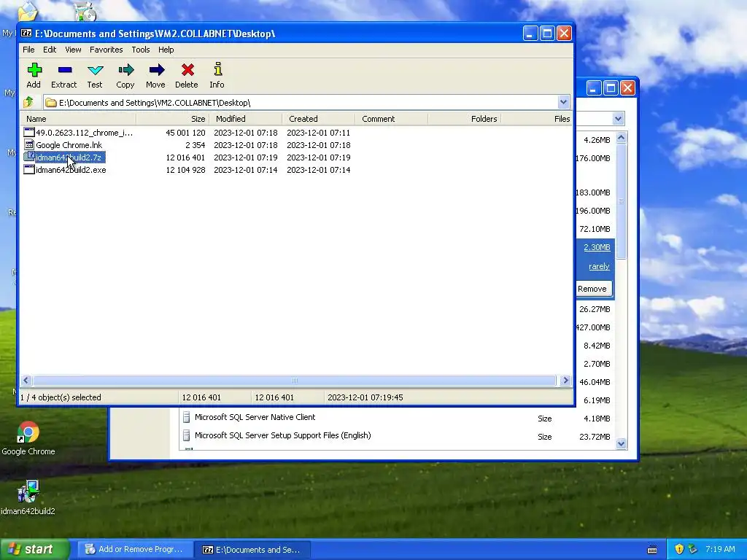747x560 pixels.
Task: Switch to Add or Remove Programs taskbar button
Action: point(135,550)
